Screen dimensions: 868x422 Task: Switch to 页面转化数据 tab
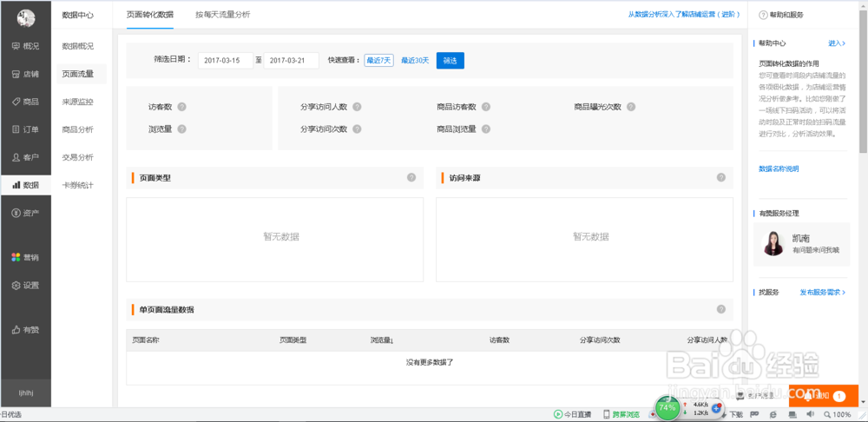point(150,15)
